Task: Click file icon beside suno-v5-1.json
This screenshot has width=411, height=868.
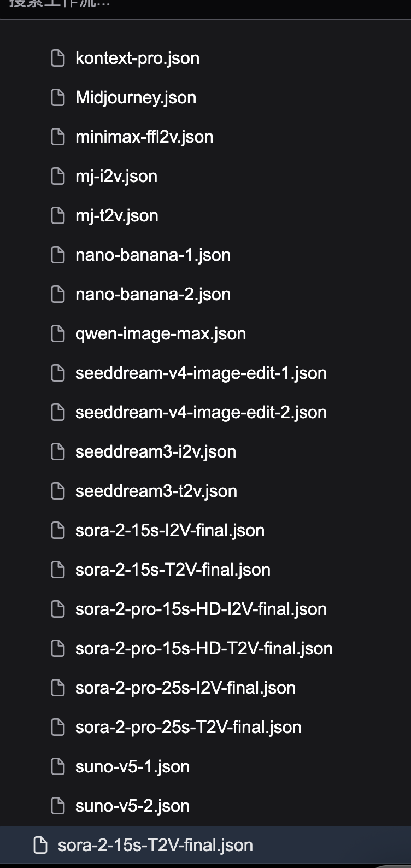Action: (x=58, y=766)
